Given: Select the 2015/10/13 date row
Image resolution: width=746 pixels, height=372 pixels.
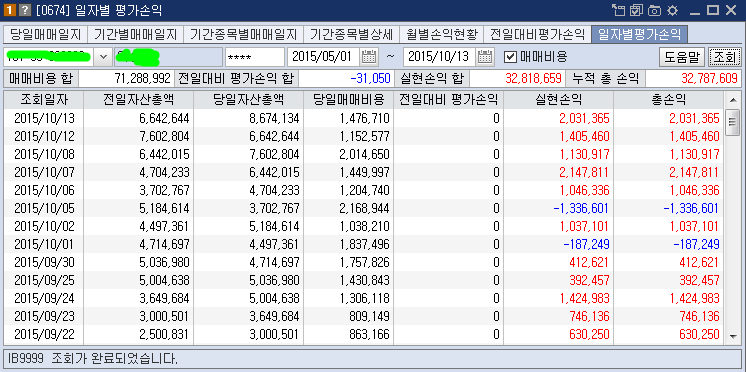Looking at the screenshot, I should [364, 118].
